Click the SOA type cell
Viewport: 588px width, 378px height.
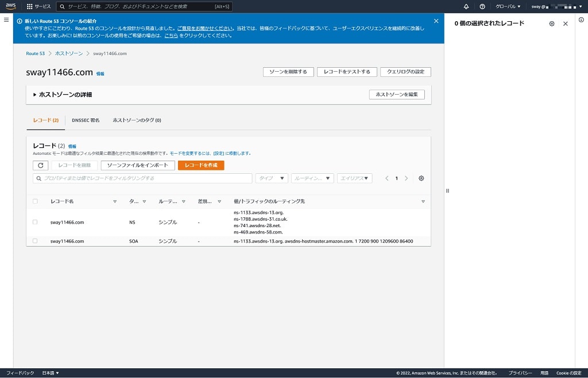(x=133, y=241)
